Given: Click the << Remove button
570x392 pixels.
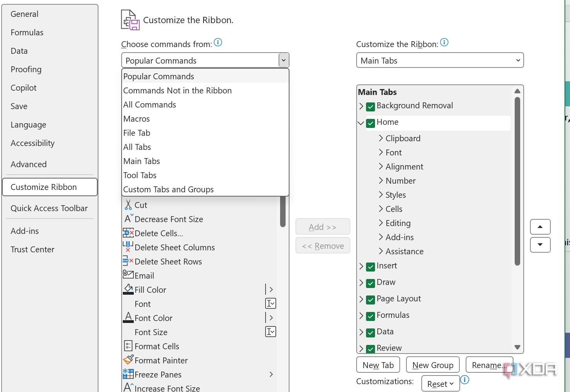Looking at the screenshot, I should 322,246.
